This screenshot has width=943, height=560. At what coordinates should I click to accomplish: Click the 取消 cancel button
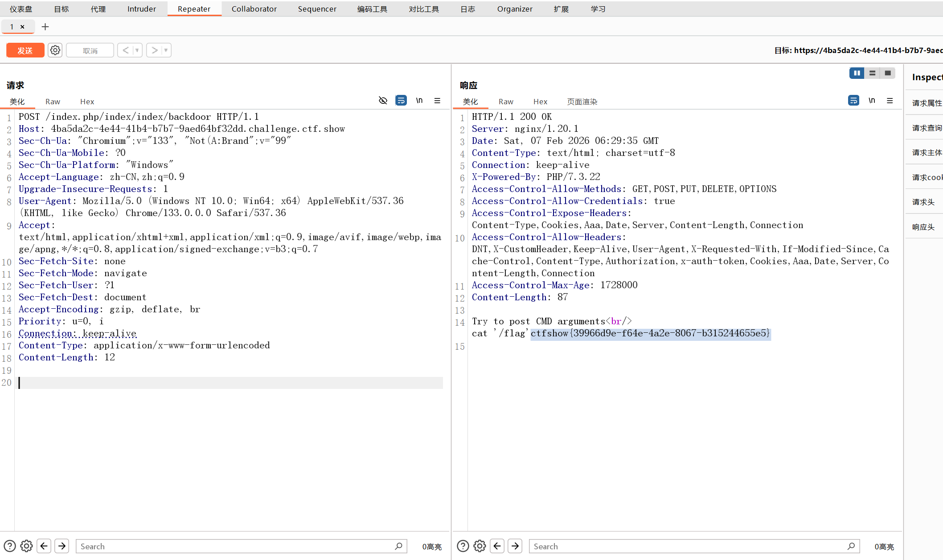pyautogui.click(x=90, y=50)
